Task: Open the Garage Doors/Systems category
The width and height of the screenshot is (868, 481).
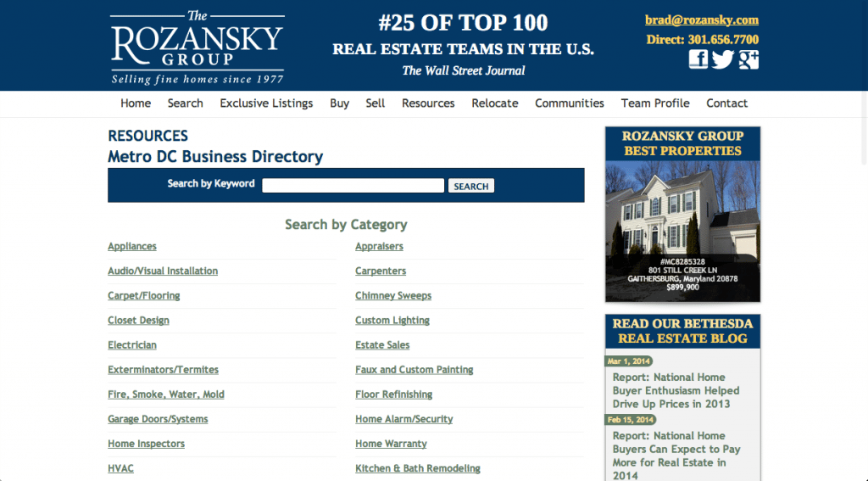Action: (158, 419)
